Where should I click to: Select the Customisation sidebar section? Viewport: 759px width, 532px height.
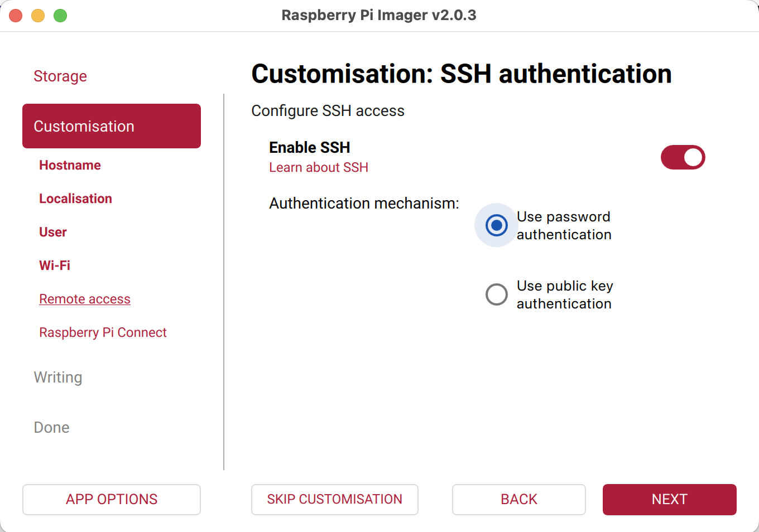[x=112, y=126]
